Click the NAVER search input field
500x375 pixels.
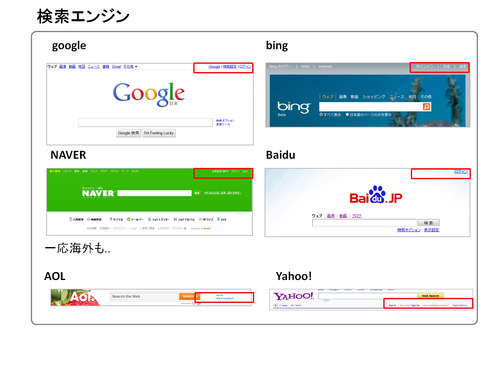pos(154,193)
